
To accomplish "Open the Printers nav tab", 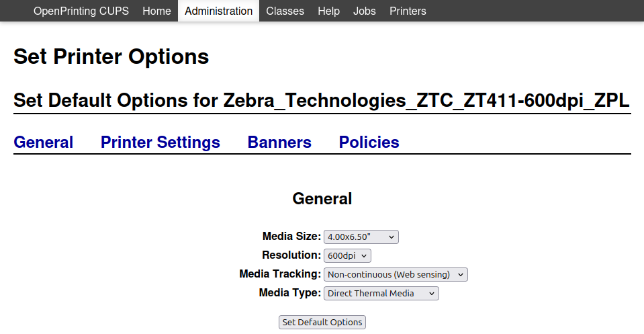I will pyautogui.click(x=408, y=11).
